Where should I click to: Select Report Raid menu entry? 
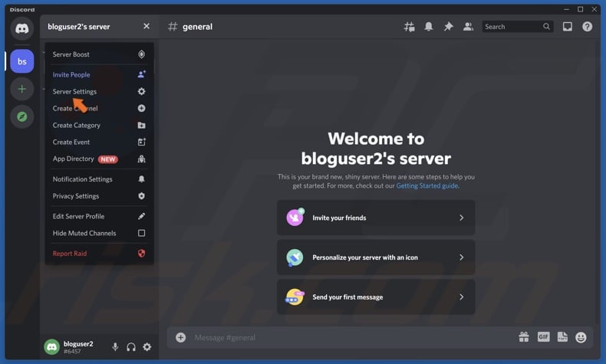click(99, 254)
